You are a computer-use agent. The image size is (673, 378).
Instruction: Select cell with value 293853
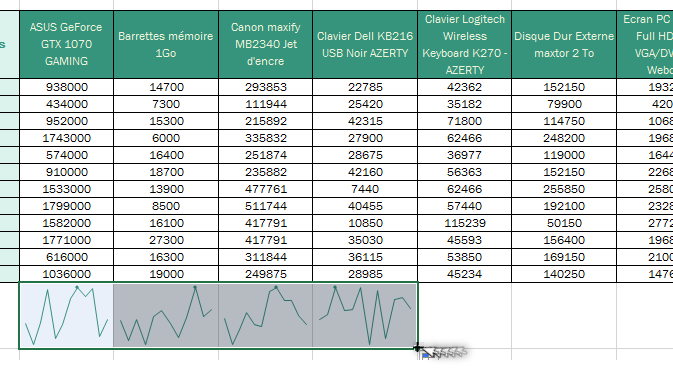click(x=266, y=87)
